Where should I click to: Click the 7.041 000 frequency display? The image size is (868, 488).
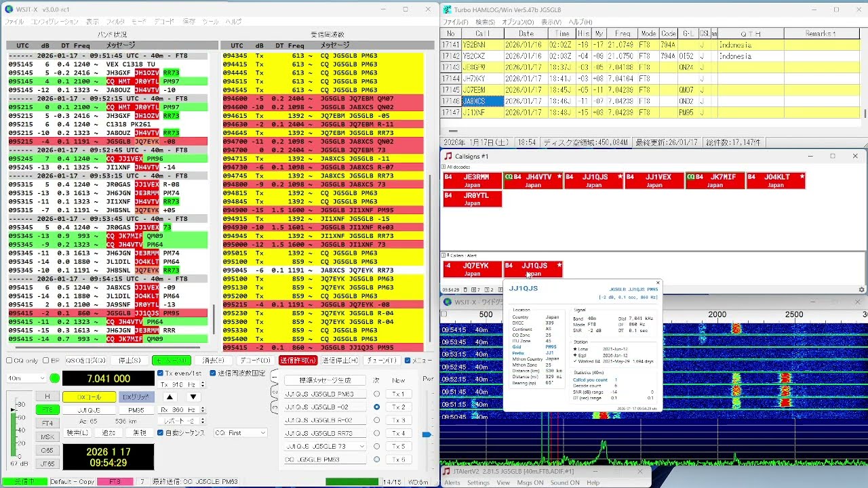point(108,379)
